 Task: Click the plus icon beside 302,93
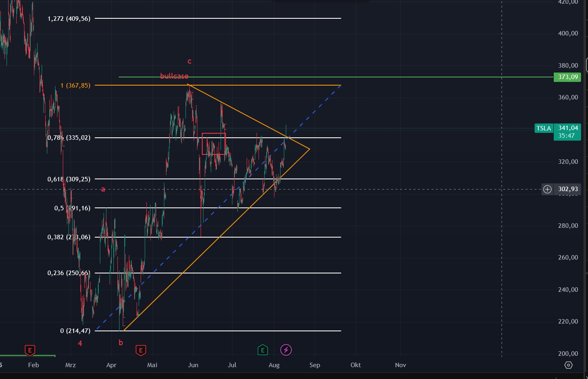pos(547,189)
